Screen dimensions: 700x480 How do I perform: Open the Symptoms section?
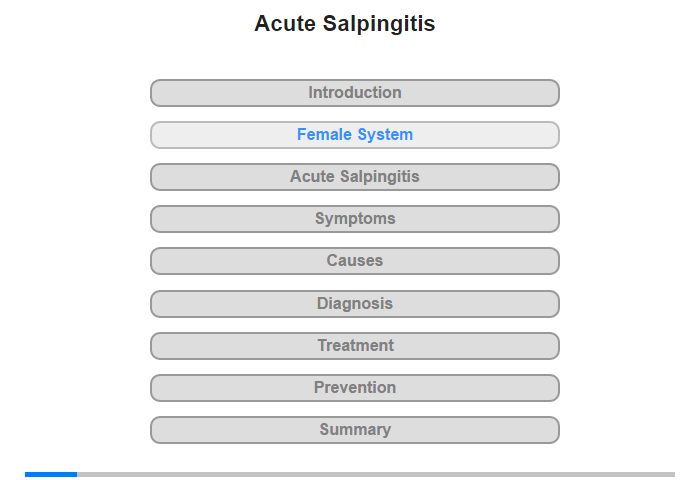pos(355,219)
